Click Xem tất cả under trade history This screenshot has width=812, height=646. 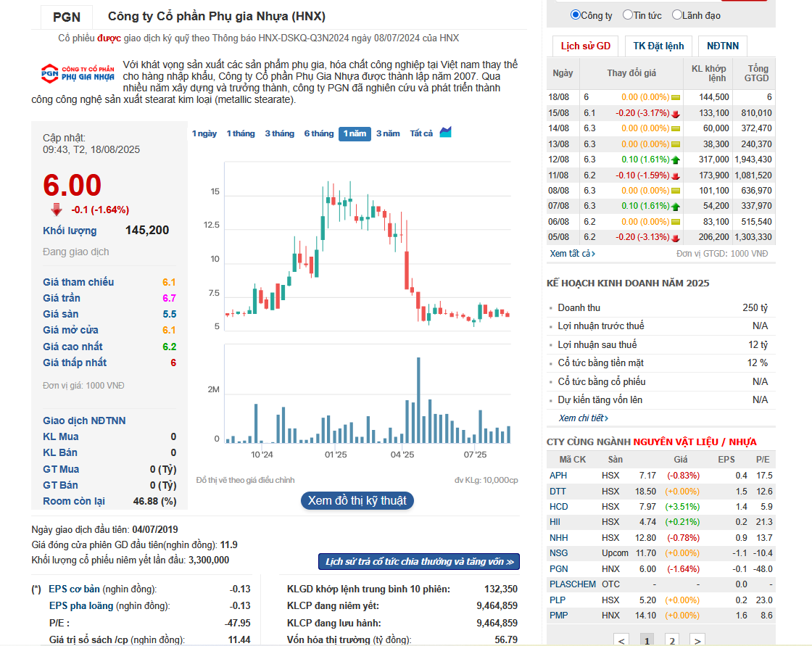(572, 254)
